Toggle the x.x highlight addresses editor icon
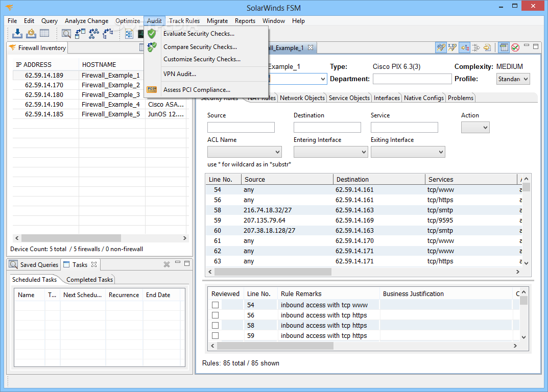The height and width of the screenshot is (392, 548). click(452, 47)
